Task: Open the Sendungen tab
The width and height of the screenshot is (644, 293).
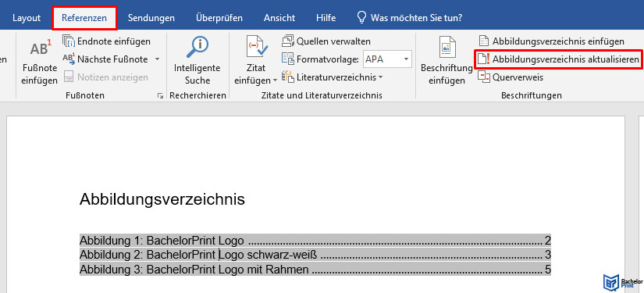Action: pyautogui.click(x=151, y=18)
